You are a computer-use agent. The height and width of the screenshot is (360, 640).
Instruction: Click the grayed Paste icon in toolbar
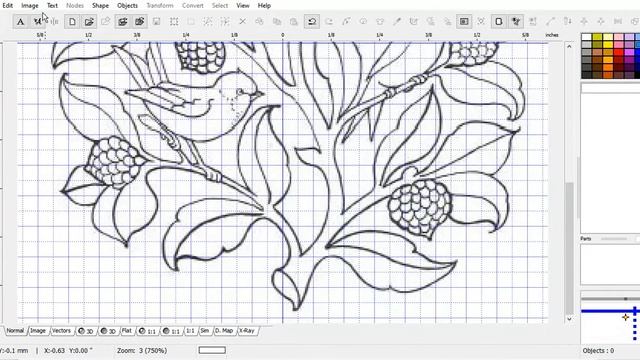[x=293, y=22]
